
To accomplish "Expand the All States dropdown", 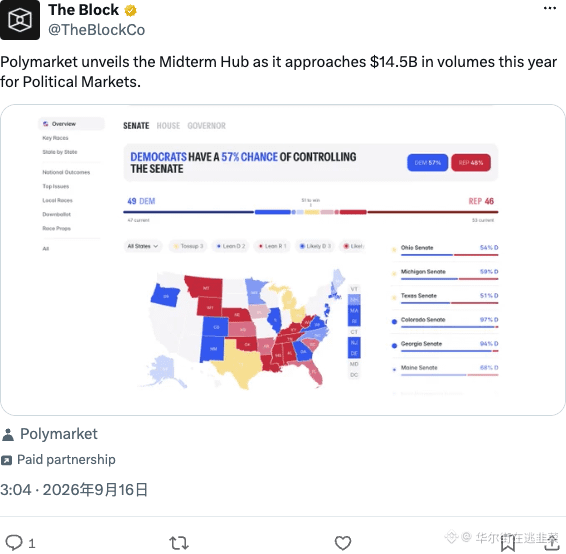I will tap(143, 246).
